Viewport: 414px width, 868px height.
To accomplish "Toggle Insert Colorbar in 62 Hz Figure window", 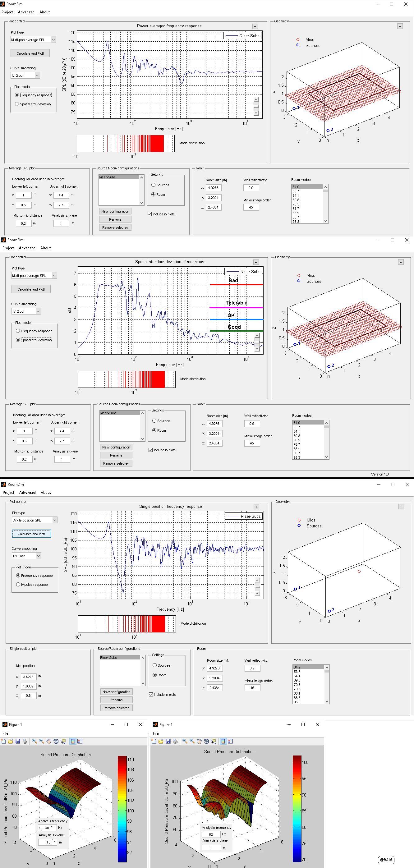I will tap(223, 741).
